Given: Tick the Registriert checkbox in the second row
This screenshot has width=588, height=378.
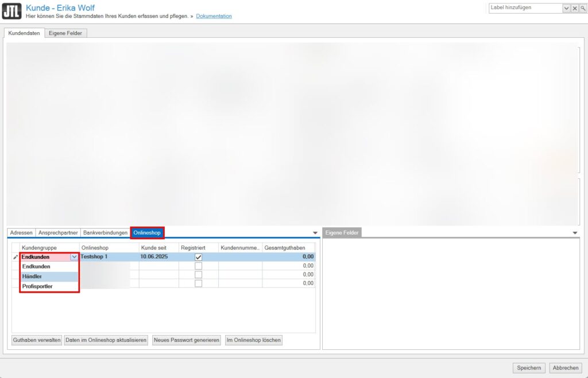Looking at the screenshot, I should (x=198, y=266).
